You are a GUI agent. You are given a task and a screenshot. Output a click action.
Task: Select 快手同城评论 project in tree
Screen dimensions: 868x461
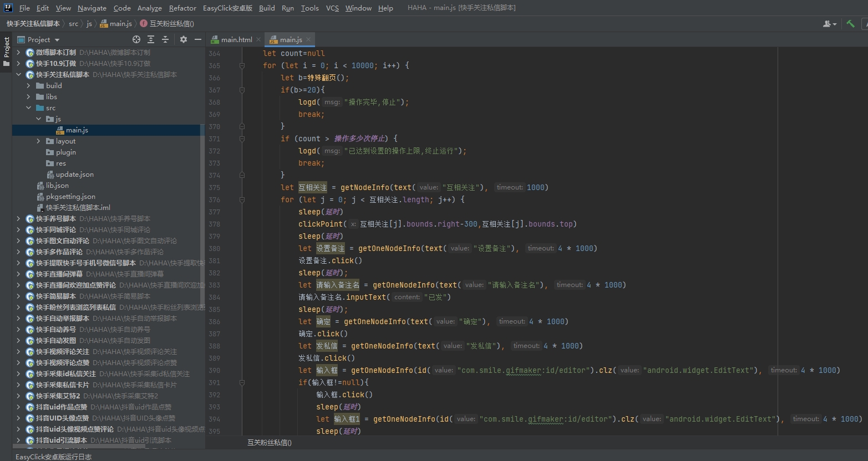pos(56,229)
